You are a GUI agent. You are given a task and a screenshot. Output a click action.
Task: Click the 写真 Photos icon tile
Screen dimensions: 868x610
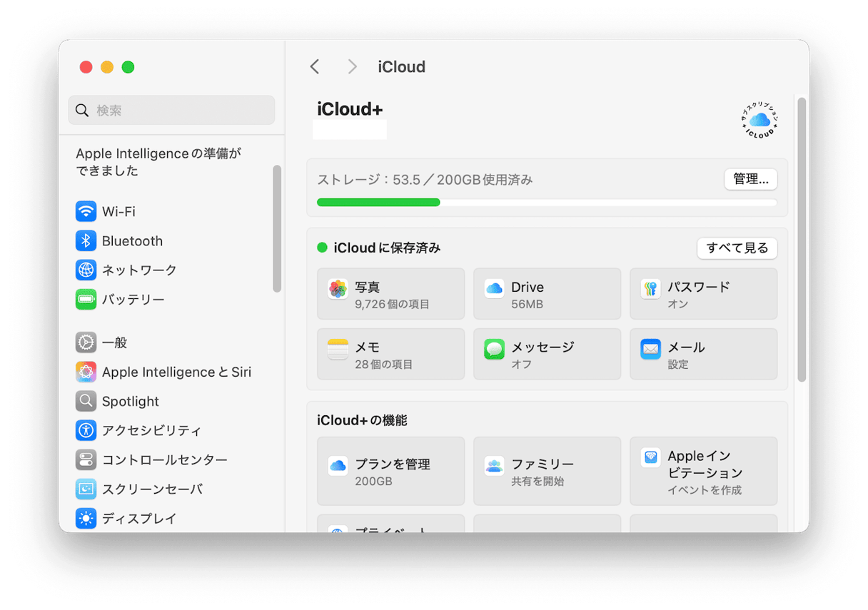coord(338,293)
